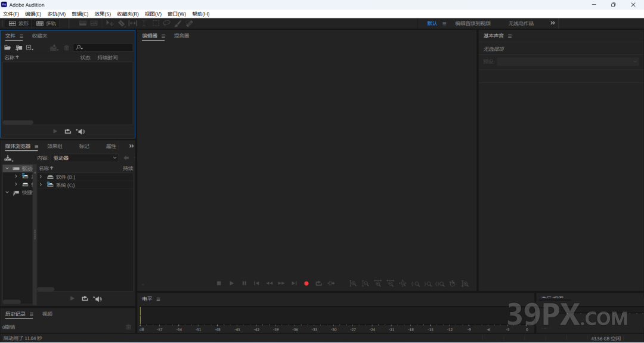The image size is (644, 343).
Task: Open the 编辑 menu
Action: click(33, 14)
